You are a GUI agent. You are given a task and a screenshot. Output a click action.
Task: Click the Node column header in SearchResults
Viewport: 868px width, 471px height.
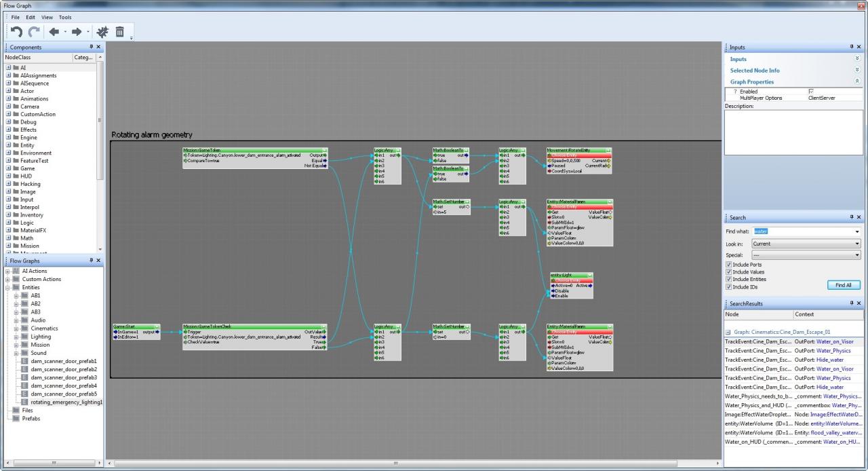[x=758, y=314]
